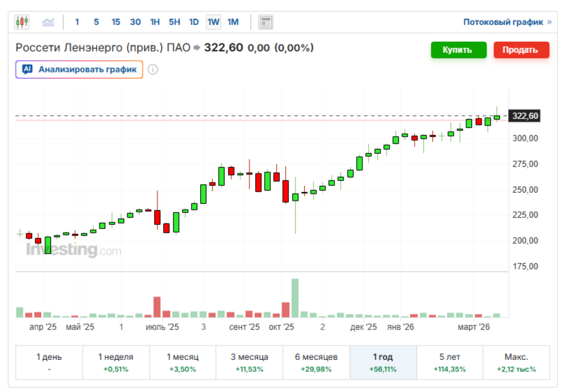Screen dimensions: 564x392
Task: Switch to the area chart type icon
Action: point(48,22)
